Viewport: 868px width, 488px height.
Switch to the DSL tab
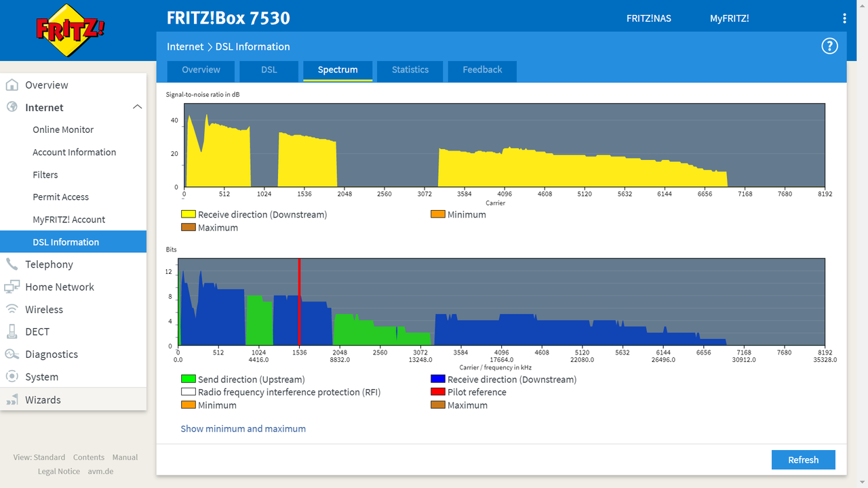[269, 70]
